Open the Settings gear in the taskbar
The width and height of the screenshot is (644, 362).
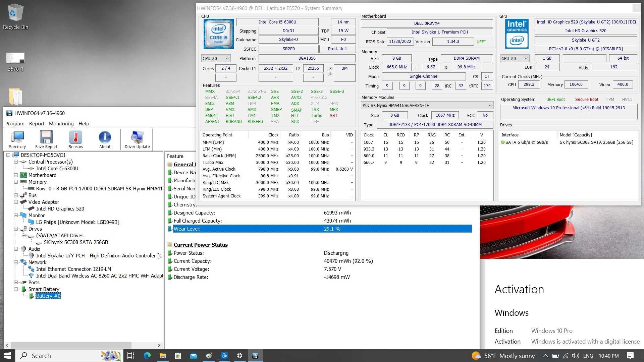pyautogui.click(x=239, y=356)
